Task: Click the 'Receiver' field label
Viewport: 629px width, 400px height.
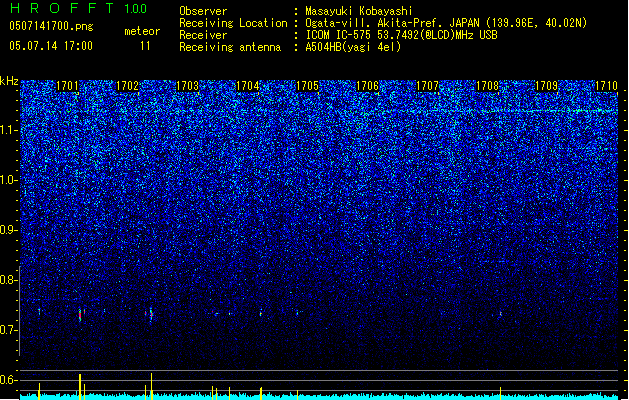Action: click(x=203, y=35)
